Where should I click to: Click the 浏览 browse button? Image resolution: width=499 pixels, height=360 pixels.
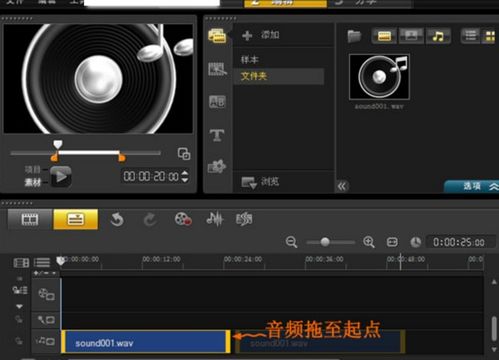[x=260, y=182]
